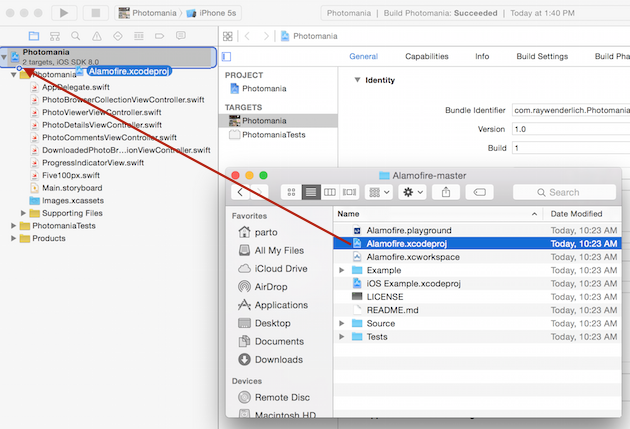This screenshot has height=429, width=630.
Task: Open the Finder Action gear dropdown
Action: click(413, 192)
